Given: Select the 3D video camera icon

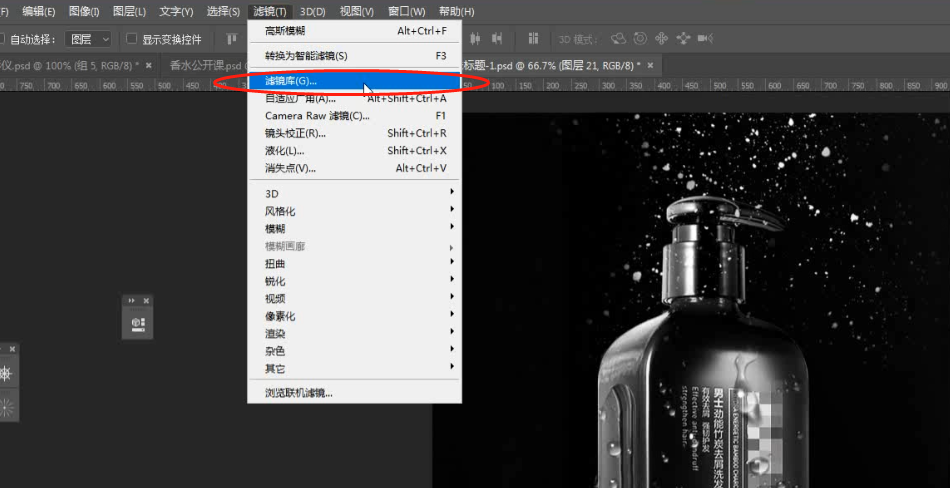Looking at the screenshot, I should pyautogui.click(x=705, y=39).
